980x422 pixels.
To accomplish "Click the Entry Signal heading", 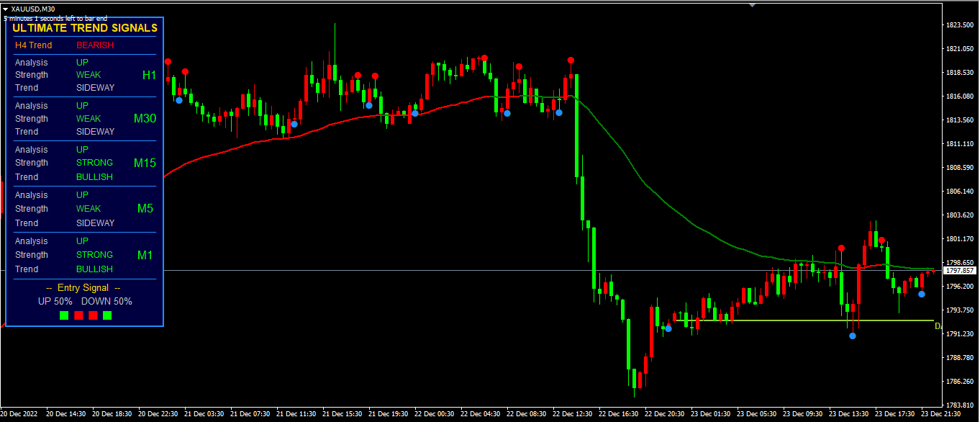I will coord(83,288).
